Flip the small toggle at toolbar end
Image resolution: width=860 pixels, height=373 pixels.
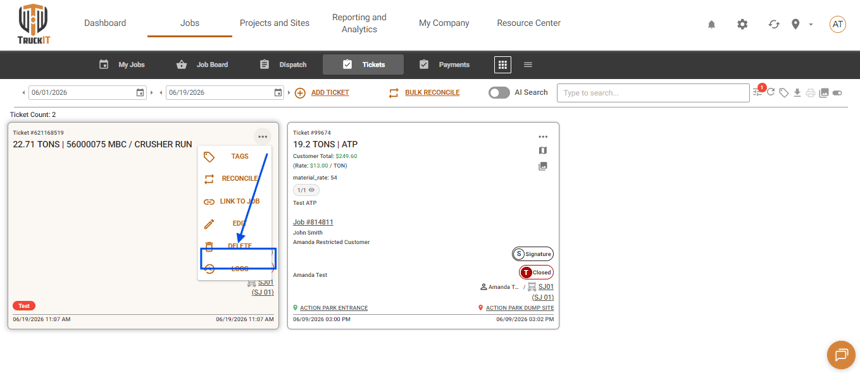(838, 93)
